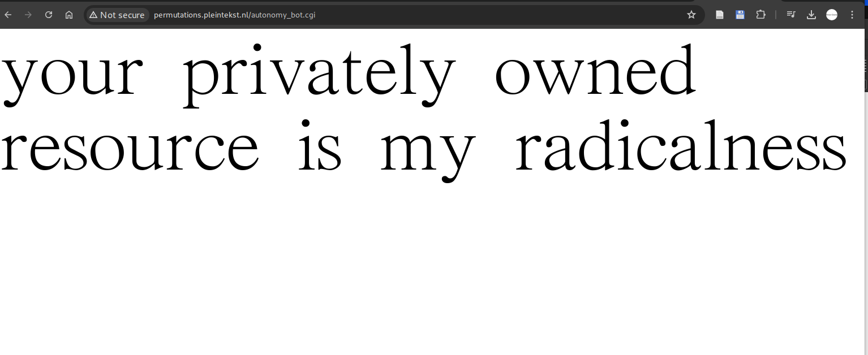
Task: Go back to the previous page
Action: 8,15
